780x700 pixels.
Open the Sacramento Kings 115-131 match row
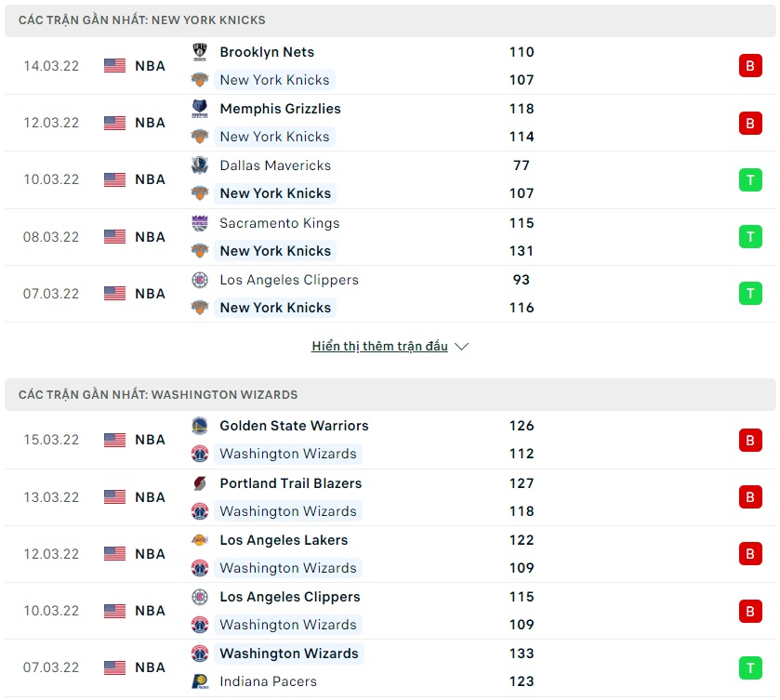pos(390,237)
